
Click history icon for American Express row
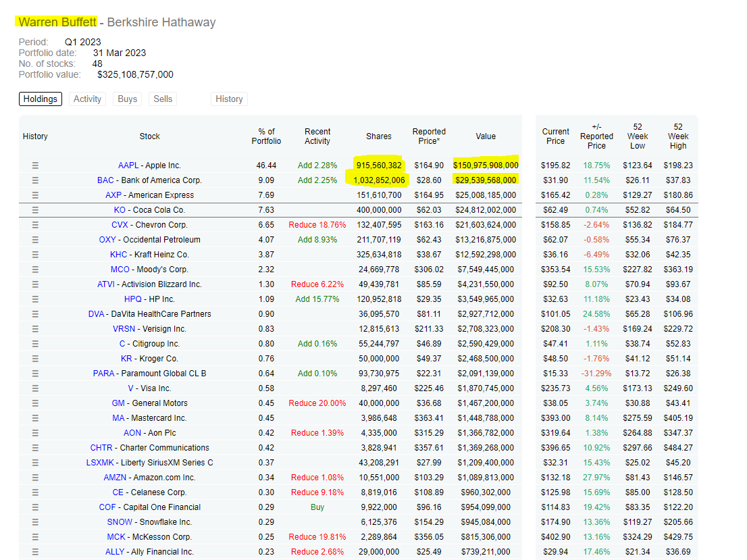pyautogui.click(x=35, y=195)
